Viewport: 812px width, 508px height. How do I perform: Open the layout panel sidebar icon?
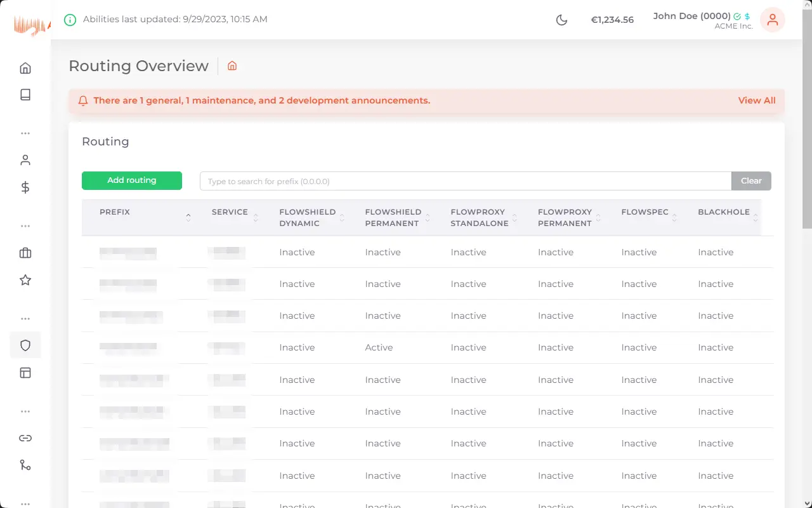pyautogui.click(x=25, y=373)
